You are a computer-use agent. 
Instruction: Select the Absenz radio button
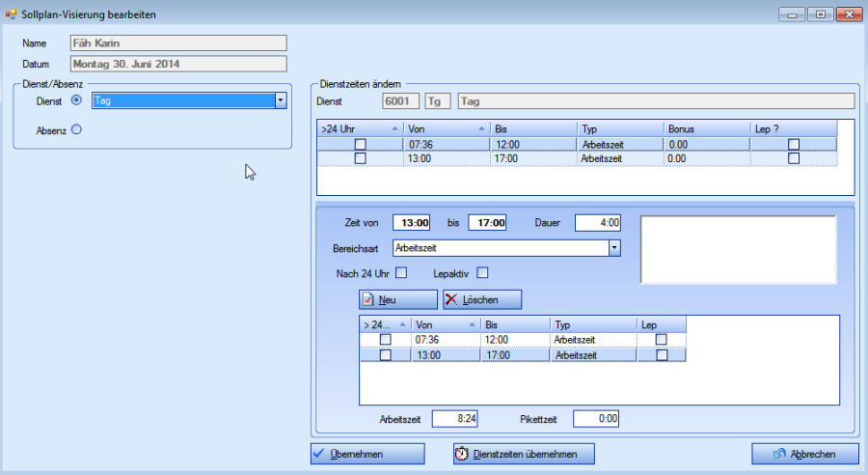coord(76,130)
